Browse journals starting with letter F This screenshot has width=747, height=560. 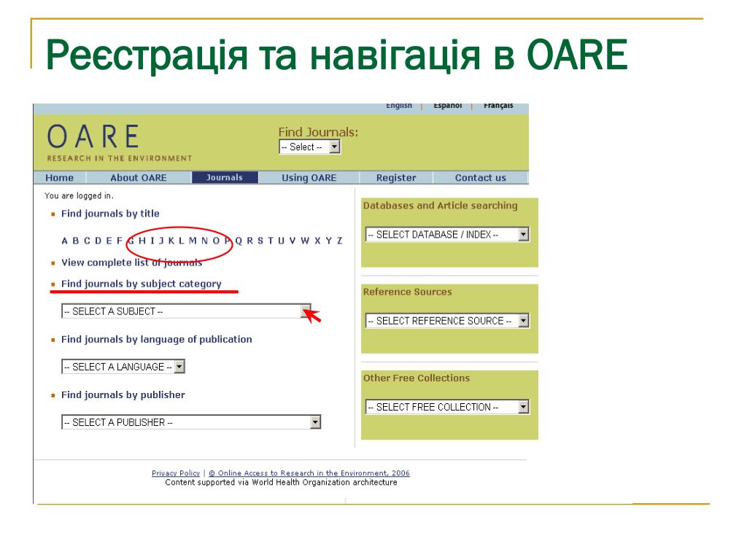(119, 241)
